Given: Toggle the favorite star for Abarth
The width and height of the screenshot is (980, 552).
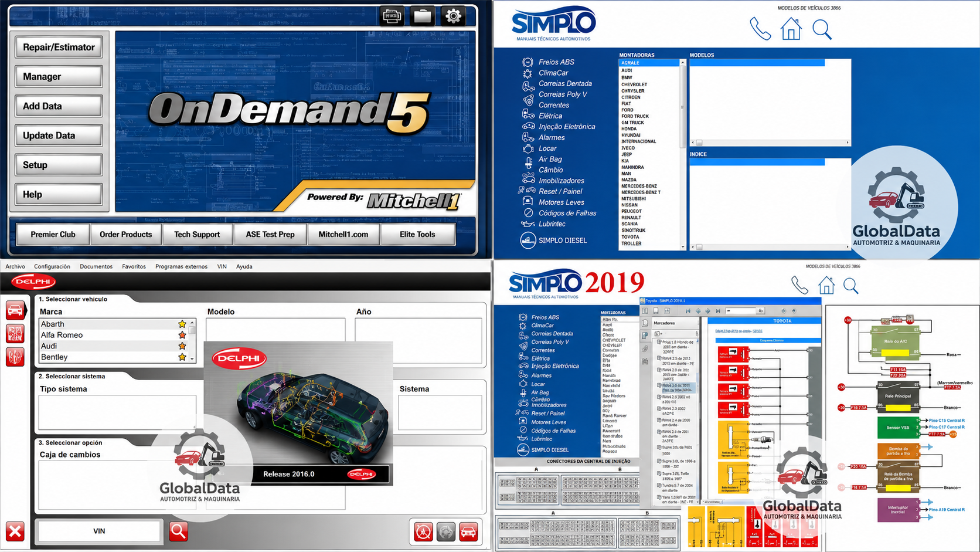Looking at the screenshot, I should point(182,324).
